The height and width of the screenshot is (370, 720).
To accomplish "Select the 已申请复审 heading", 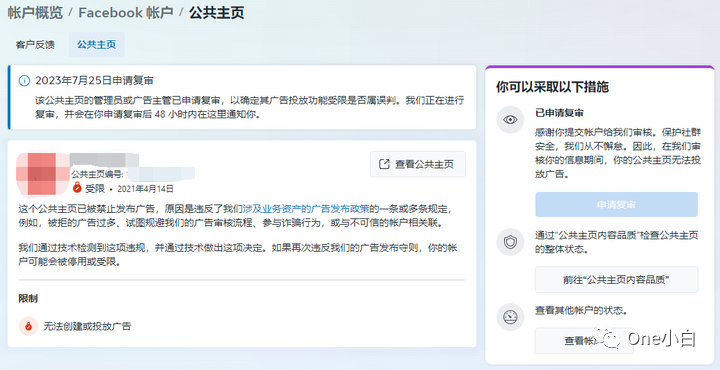I will click(x=559, y=112).
